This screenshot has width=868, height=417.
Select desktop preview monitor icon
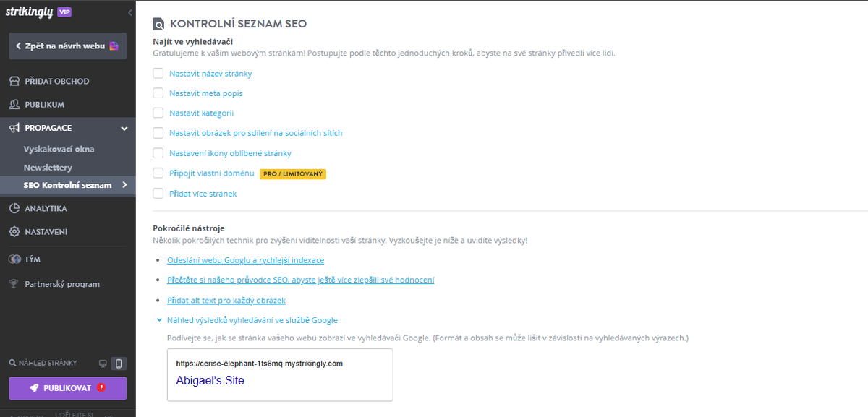click(x=103, y=364)
